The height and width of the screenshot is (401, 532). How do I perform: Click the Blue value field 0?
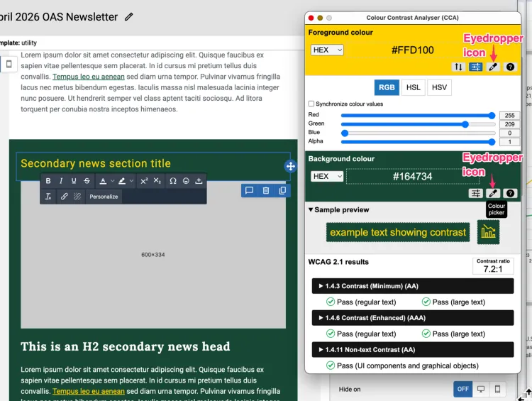509,133
